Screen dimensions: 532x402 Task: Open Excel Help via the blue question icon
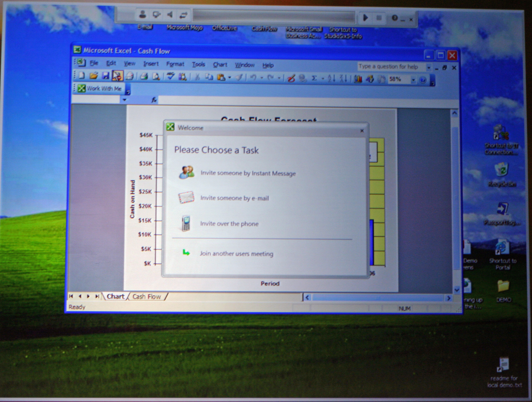[x=423, y=80]
